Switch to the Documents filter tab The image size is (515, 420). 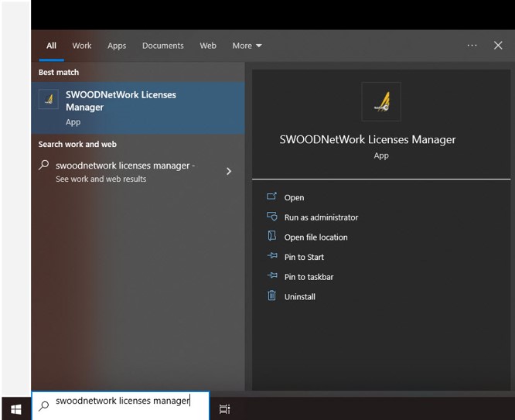pos(162,46)
